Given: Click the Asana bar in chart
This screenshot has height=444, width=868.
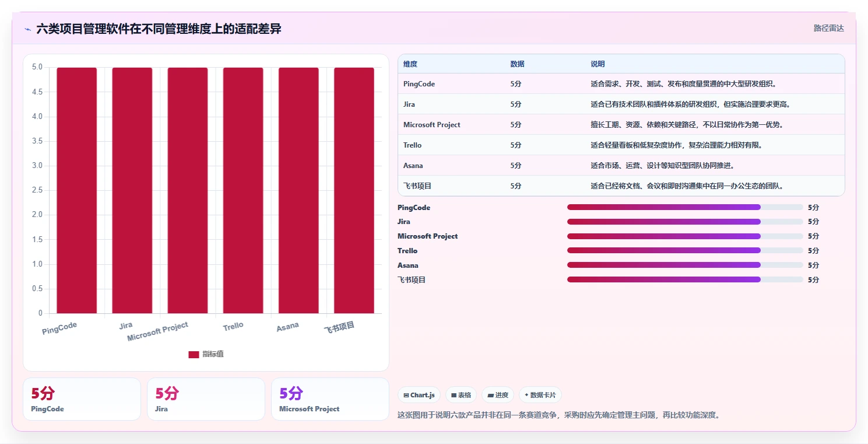Looking at the screenshot, I should (x=298, y=191).
